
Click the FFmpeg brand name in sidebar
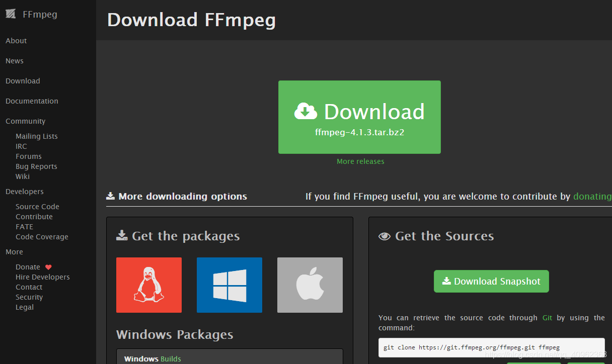(40, 14)
